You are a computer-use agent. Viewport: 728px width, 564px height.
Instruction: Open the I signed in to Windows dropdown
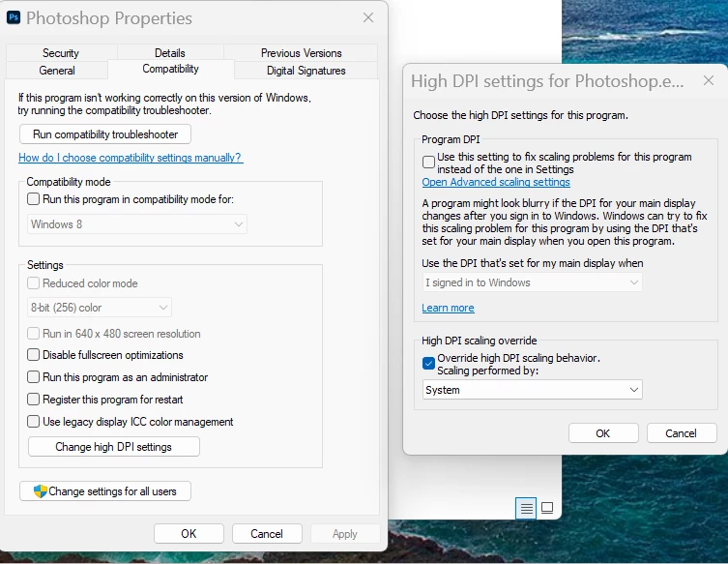[532, 282]
